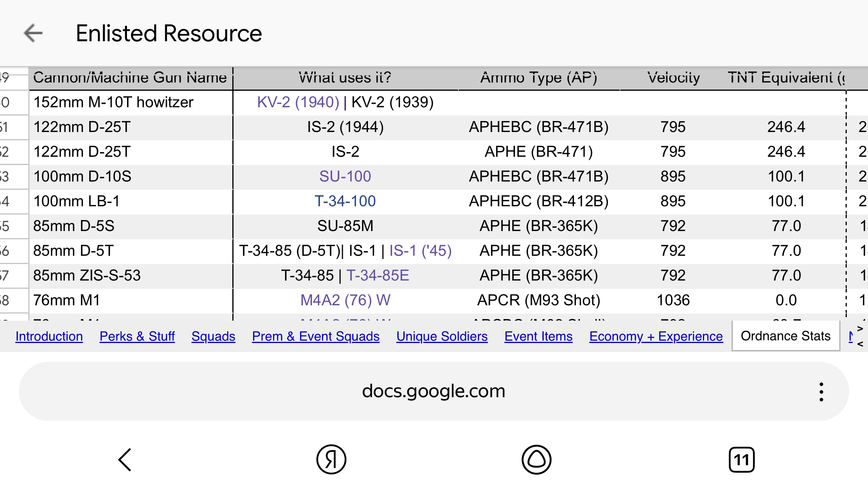Viewport: 868px width, 488px height.
Task: Launch the Alice assistant icon
Action: pyautogui.click(x=536, y=459)
